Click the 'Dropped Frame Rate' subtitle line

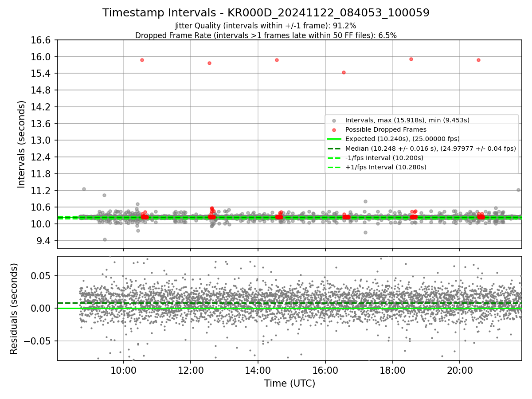coord(266,35)
